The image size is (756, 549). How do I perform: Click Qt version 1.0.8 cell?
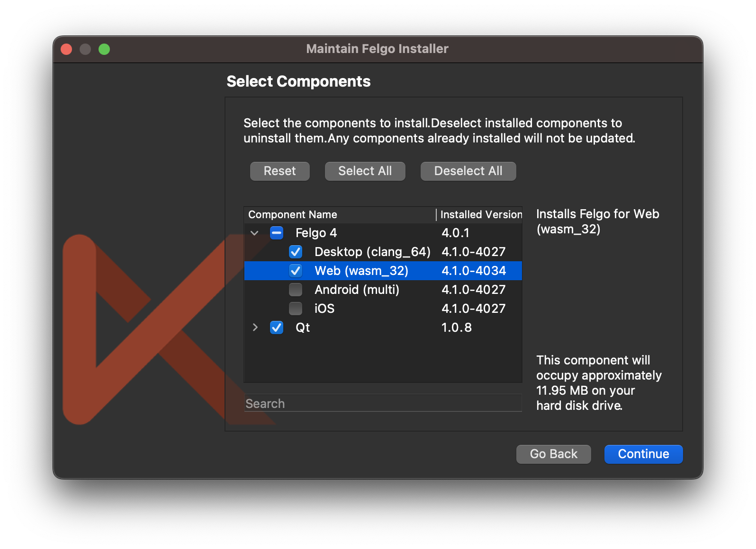coord(457,328)
